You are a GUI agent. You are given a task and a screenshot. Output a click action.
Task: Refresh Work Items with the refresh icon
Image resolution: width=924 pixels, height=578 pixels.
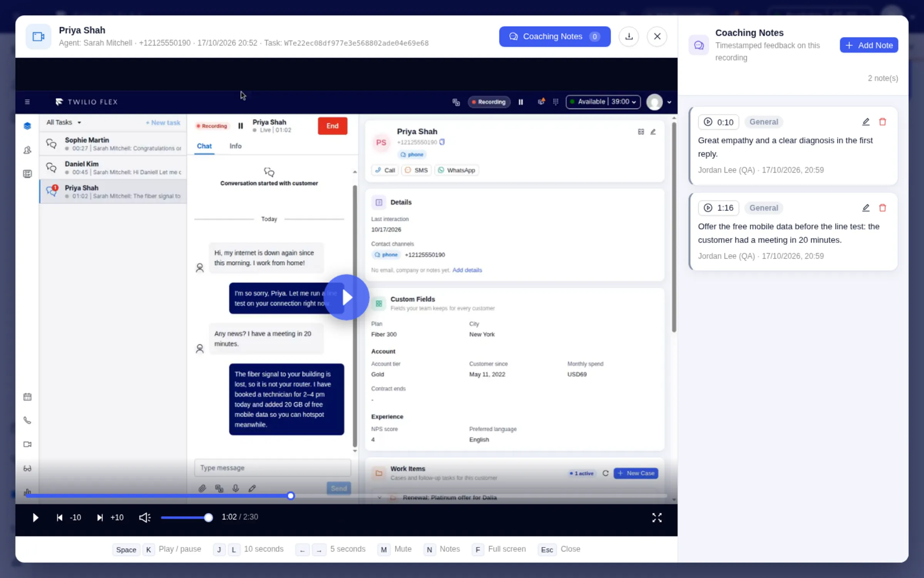coord(605,473)
